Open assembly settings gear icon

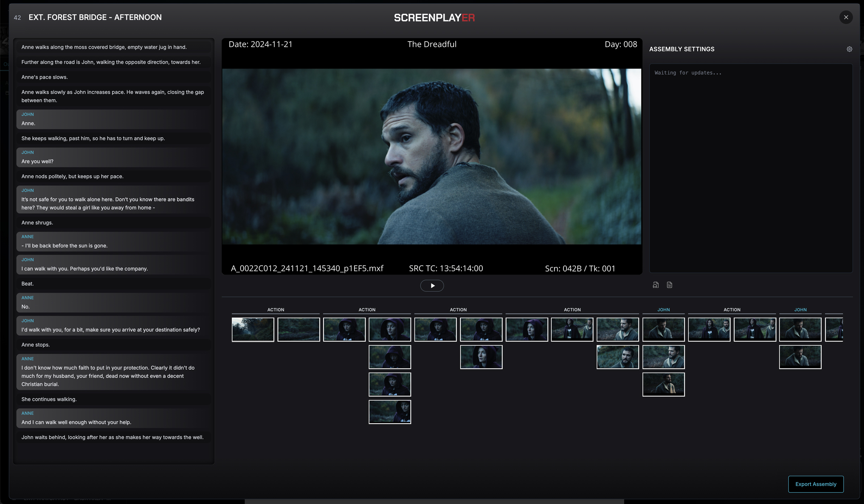pos(849,49)
